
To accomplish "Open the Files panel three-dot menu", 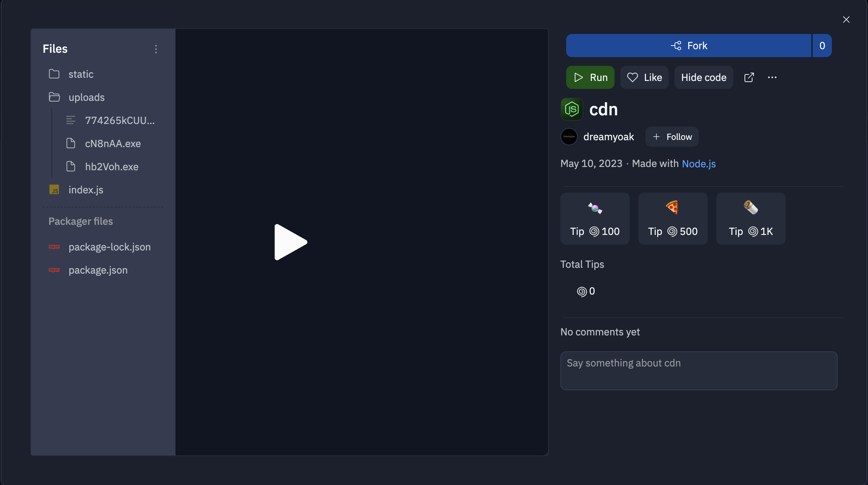I will tap(156, 49).
